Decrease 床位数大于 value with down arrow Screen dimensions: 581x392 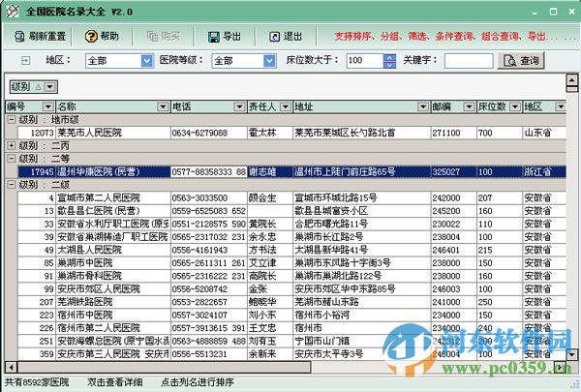389,65
